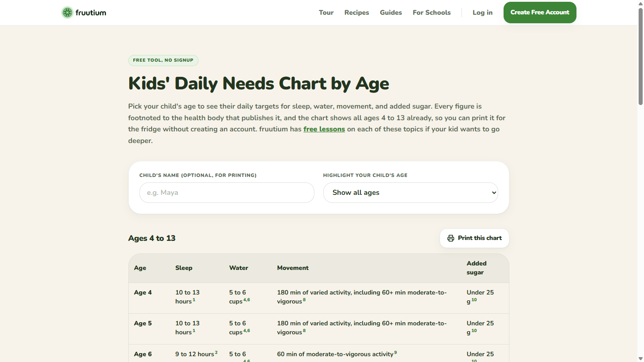Click footnote 10 in Age 5 sugar cell
644x362 pixels.
(474, 331)
